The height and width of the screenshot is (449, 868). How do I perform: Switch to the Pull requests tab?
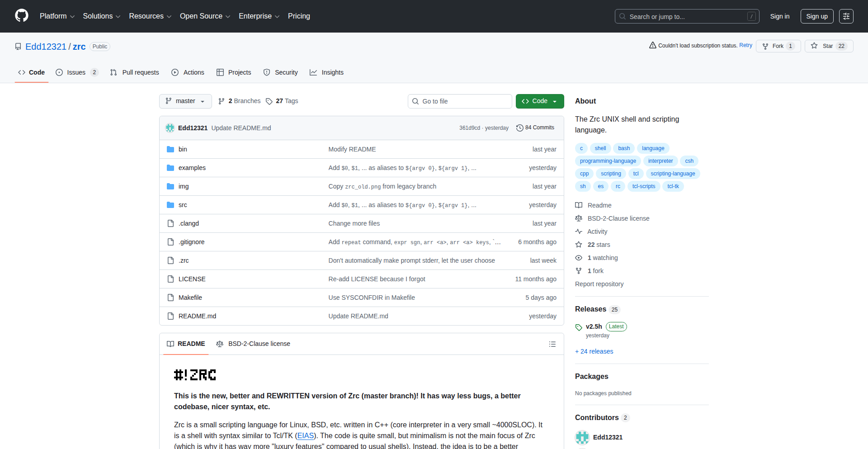135,72
